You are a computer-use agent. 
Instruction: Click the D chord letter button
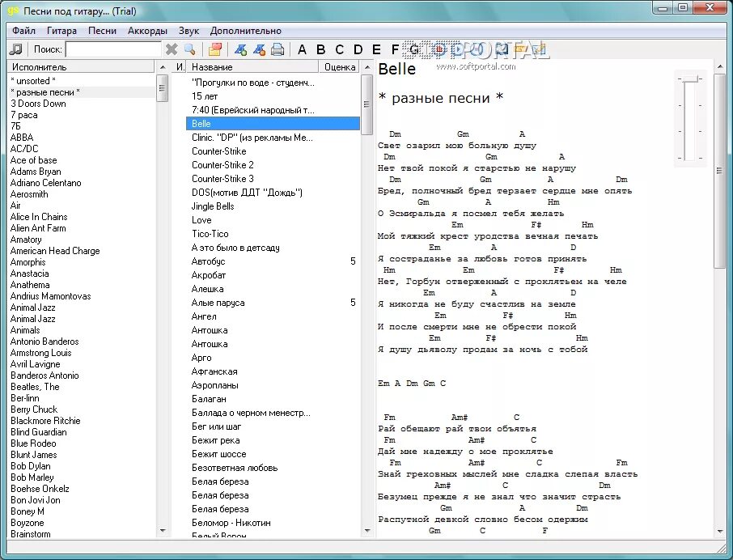pyautogui.click(x=358, y=49)
